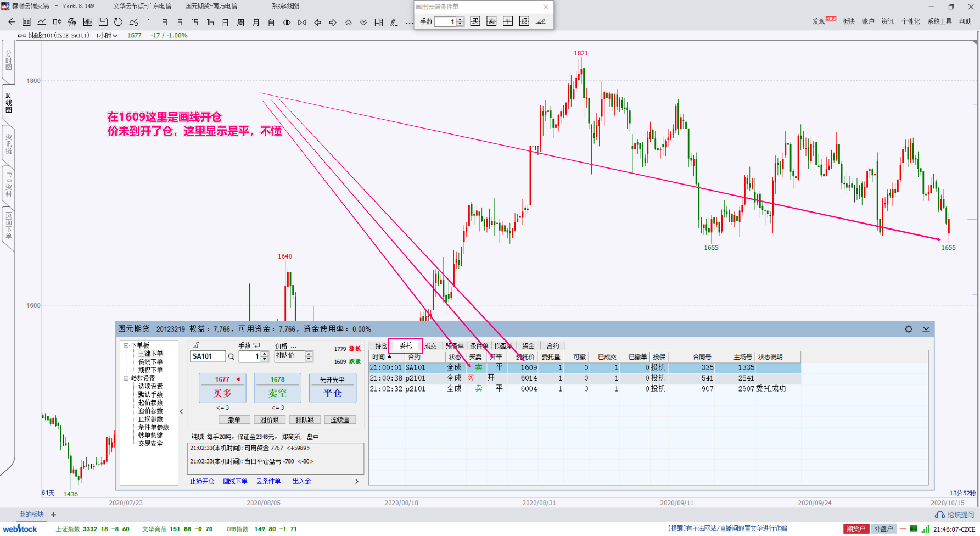Open the 1小时 period dropdown

pyautogui.click(x=107, y=36)
